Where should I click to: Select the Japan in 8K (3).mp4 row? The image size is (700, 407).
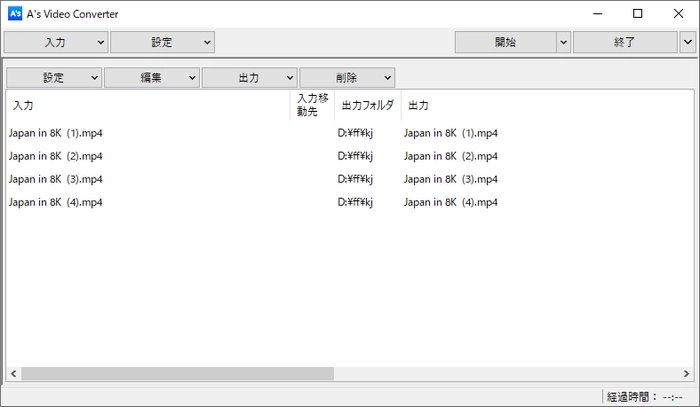pyautogui.click(x=56, y=179)
